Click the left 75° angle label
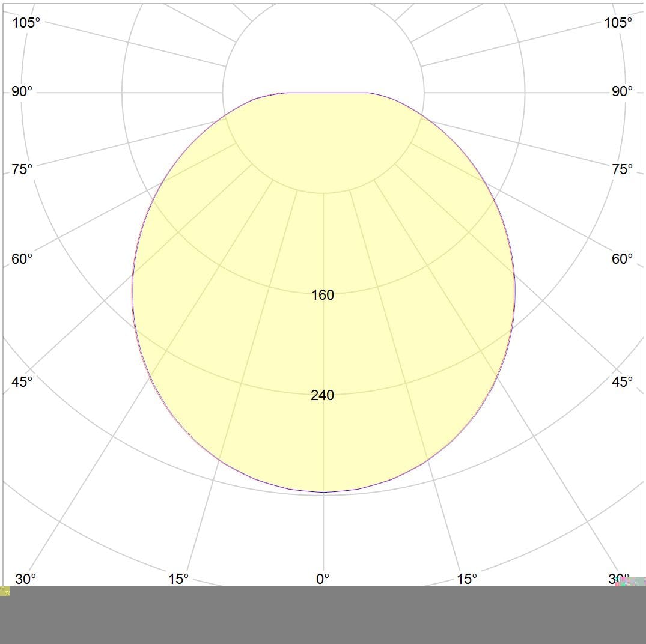The height and width of the screenshot is (644, 646). 22,169
